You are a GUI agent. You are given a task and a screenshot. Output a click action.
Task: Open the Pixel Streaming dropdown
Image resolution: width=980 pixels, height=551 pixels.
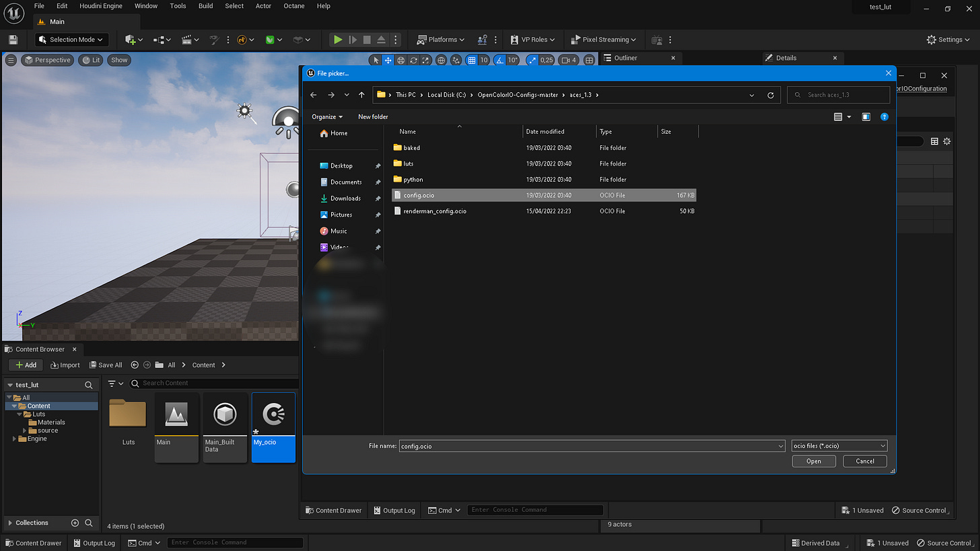[604, 40]
